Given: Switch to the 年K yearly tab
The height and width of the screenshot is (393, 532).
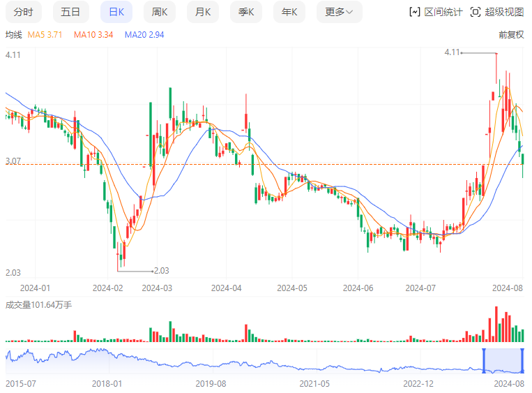Looking at the screenshot, I should pos(289,13).
